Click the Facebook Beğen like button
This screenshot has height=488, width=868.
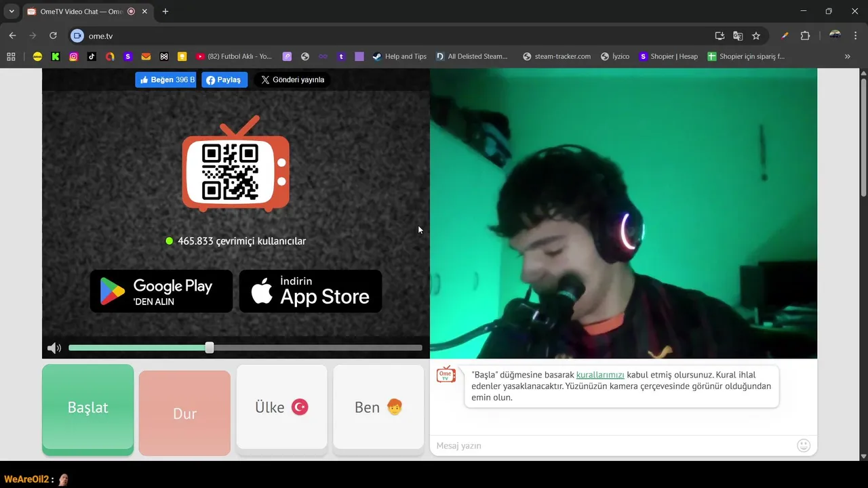(x=165, y=80)
